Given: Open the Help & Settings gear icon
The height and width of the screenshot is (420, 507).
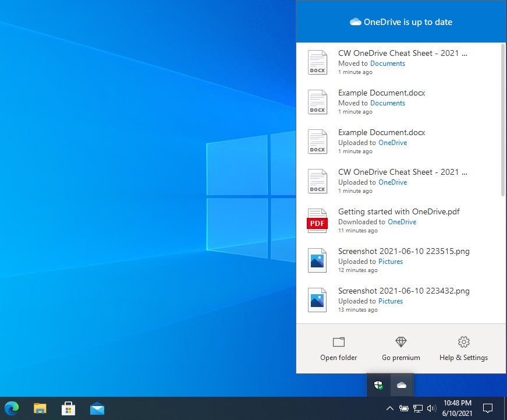Looking at the screenshot, I should 464,342.
